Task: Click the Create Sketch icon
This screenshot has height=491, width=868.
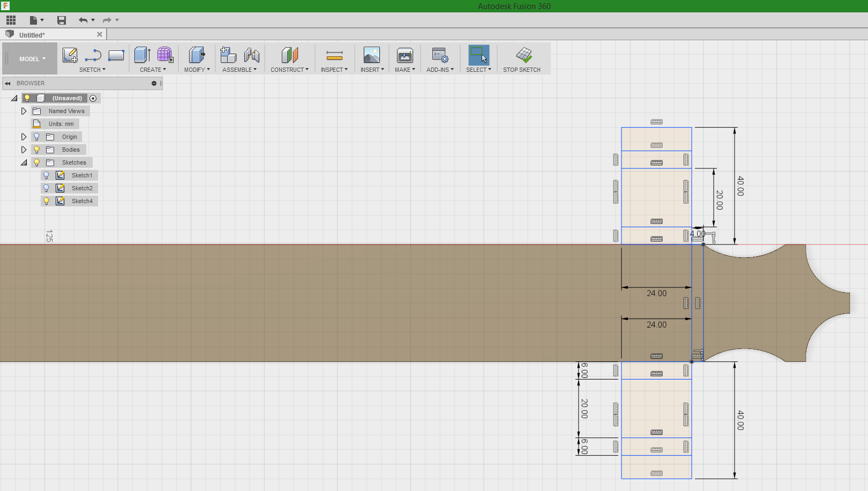Action: (70, 55)
